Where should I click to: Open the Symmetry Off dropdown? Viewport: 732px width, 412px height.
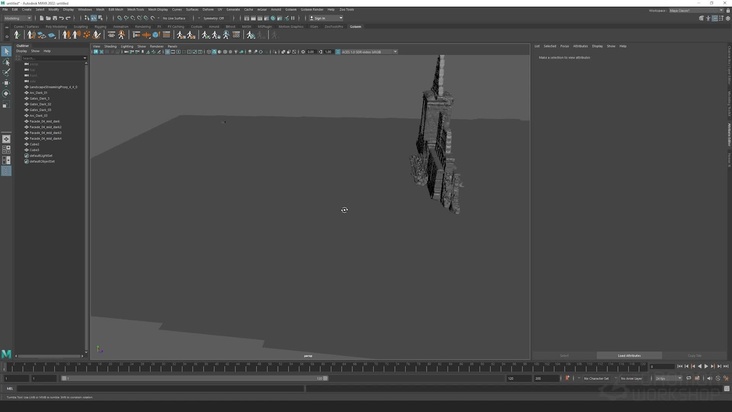tap(216, 18)
